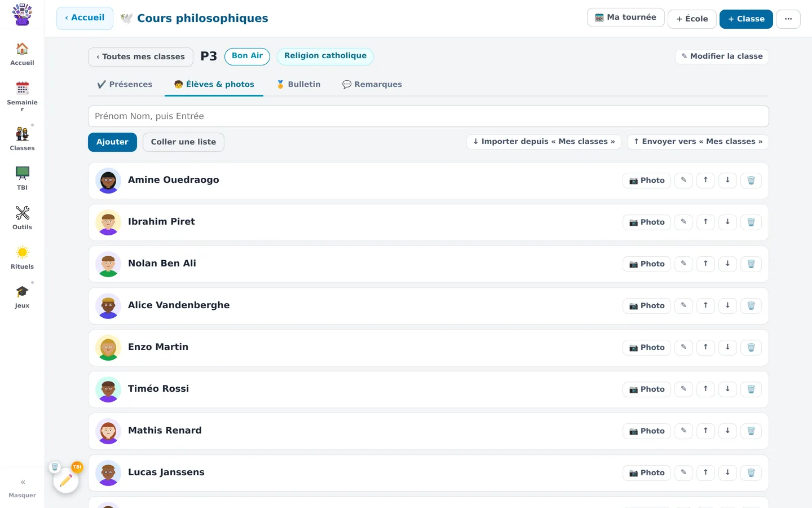The width and height of the screenshot is (812, 508).
Task: Add photo for Lucas Janssens
Action: (647, 473)
